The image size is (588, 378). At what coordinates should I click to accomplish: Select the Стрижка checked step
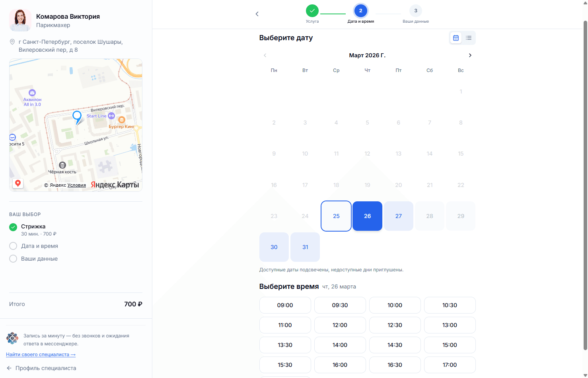(13, 227)
